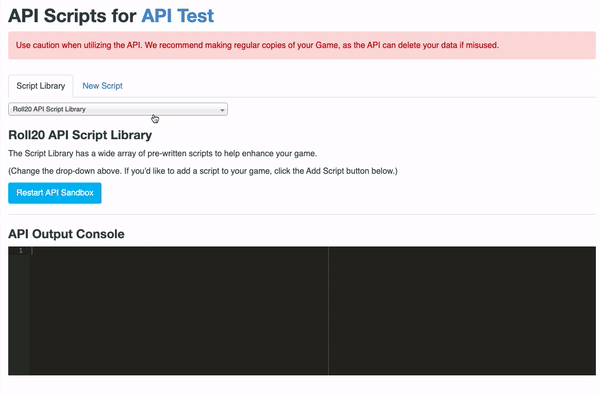Expand the Roll20 API Script Library dropdown
This screenshot has width=600, height=396.
point(118,109)
